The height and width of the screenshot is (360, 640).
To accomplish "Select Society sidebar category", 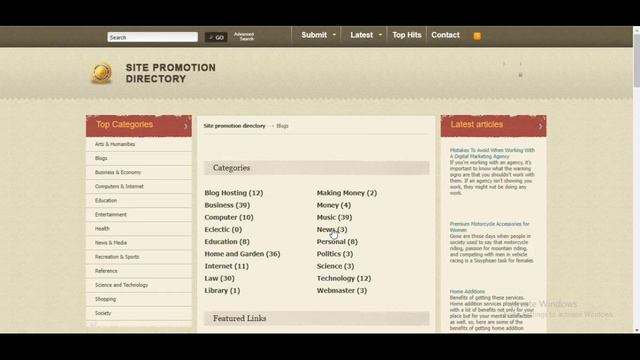I will pyautogui.click(x=103, y=313).
